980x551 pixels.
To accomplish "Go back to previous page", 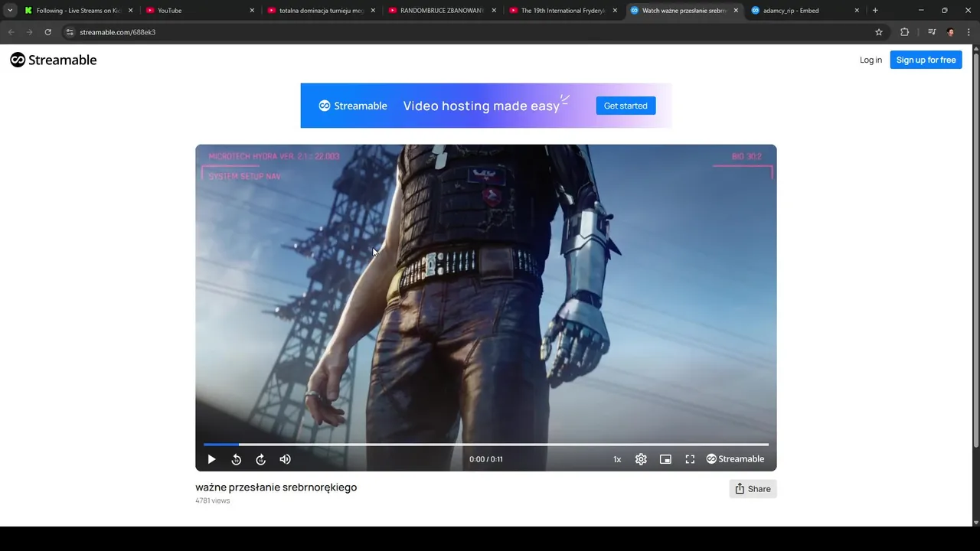I will tap(11, 32).
